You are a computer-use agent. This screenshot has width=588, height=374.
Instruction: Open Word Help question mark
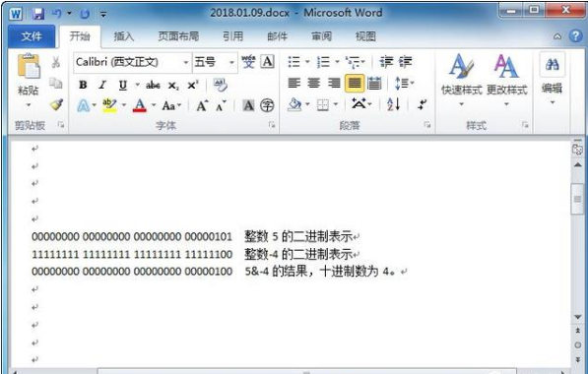[576, 36]
